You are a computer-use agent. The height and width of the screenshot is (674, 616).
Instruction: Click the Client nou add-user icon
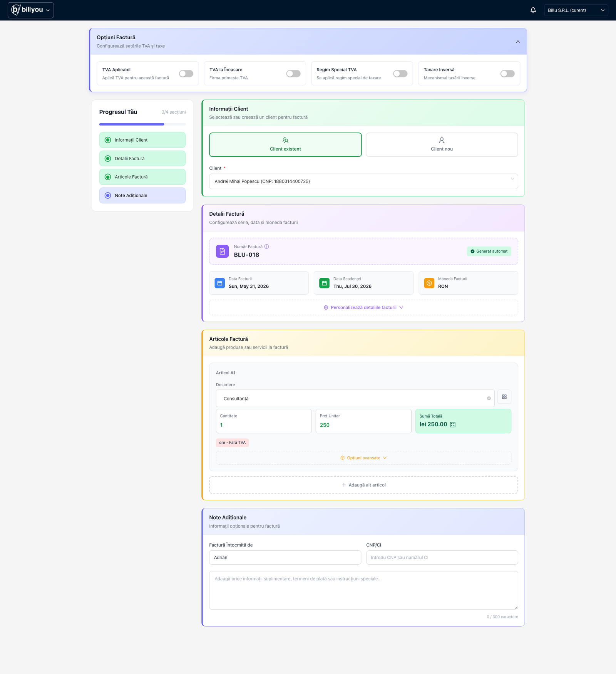point(442,140)
